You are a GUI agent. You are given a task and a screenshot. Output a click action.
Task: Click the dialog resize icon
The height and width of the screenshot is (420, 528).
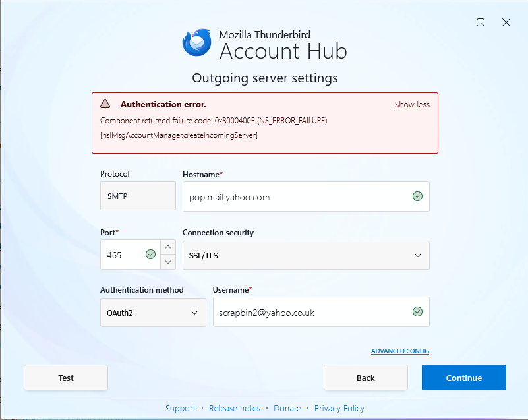pyautogui.click(x=481, y=22)
